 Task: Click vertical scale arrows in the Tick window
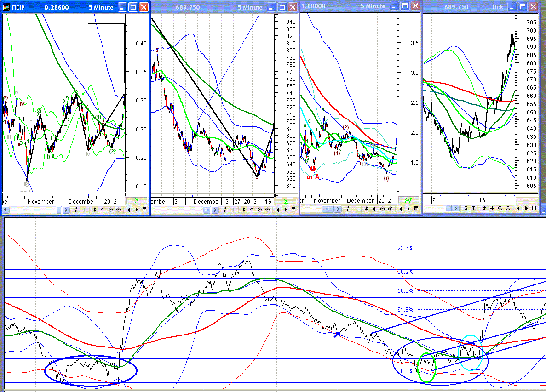483,208
